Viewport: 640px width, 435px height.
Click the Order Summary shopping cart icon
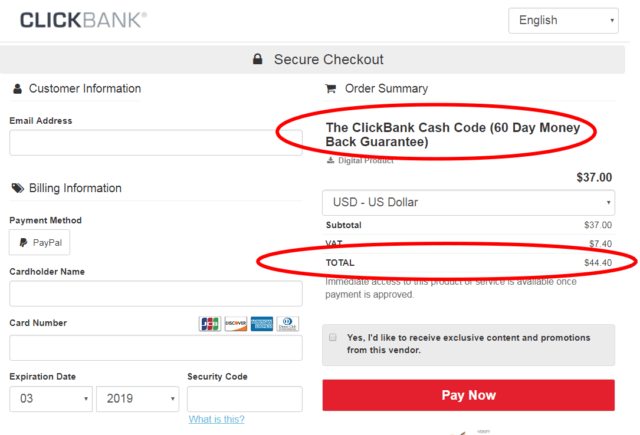tap(331, 89)
